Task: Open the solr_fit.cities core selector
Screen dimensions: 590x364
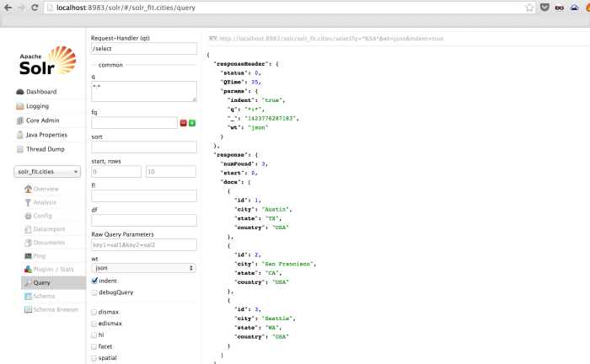Action: click(47, 172)
